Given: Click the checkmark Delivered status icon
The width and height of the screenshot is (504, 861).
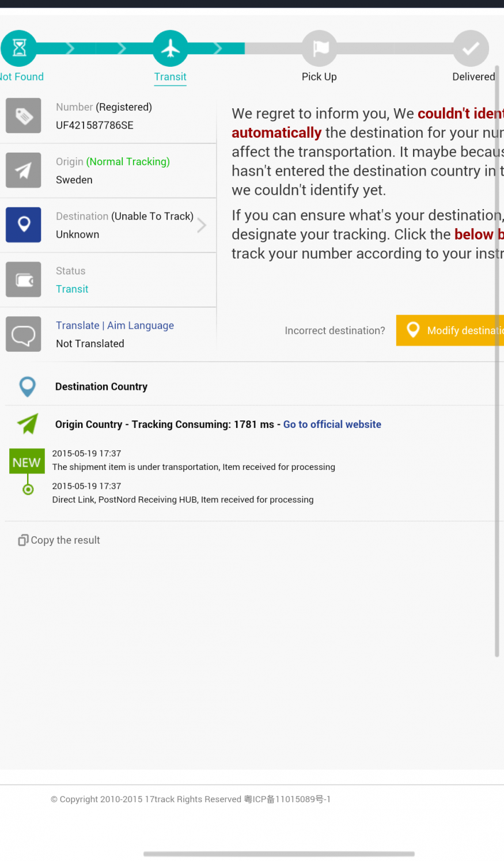Looking at the screenshot, I should [471, 48].
